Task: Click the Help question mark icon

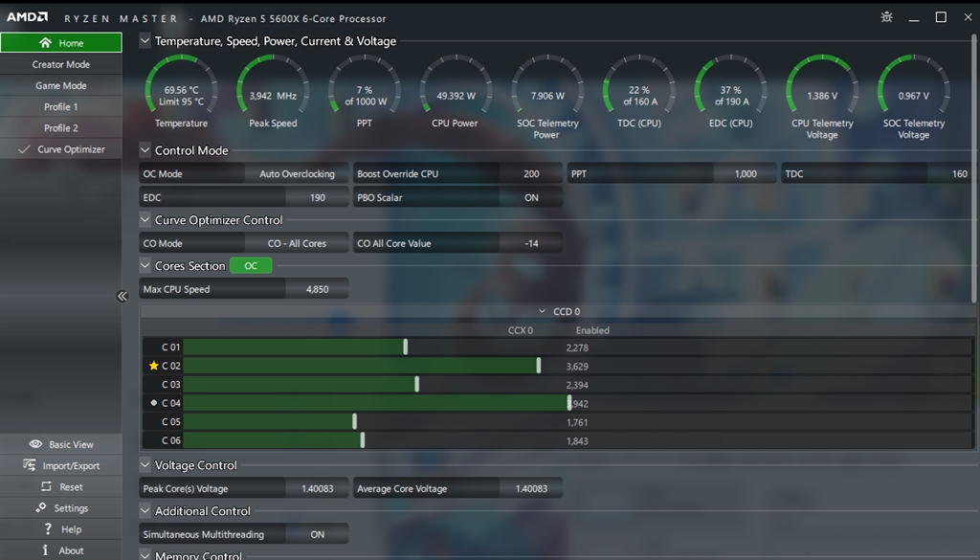Action: [x=48, y=528]
